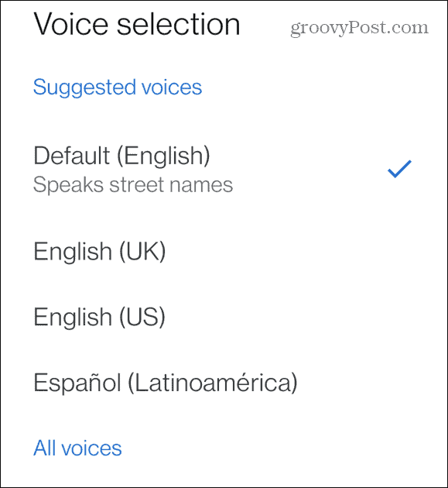The image size is (448, 488).
Task: Pick the US English voice row
Action: point(224,317)
